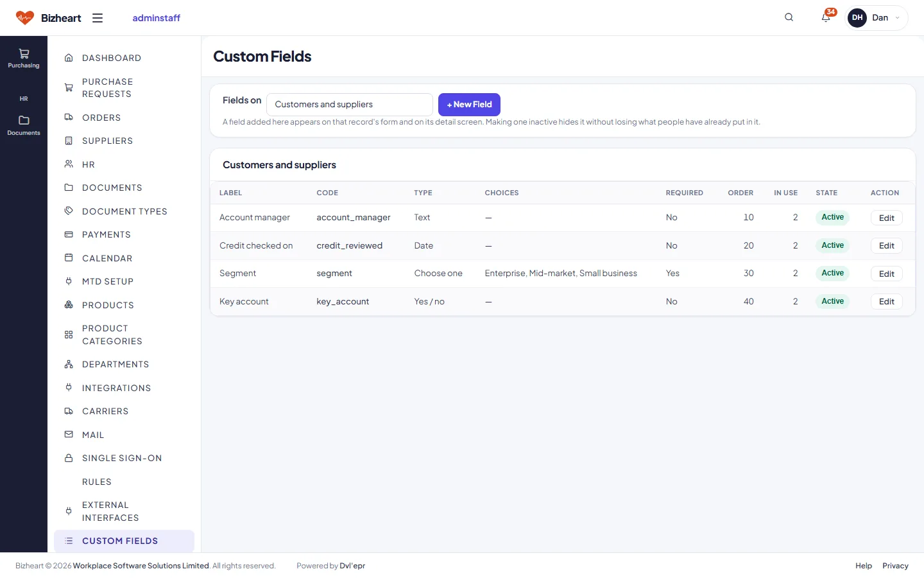Toggle the hamburger menu beside Bizheart
The width and height of the screenshot is (924, 578).
(x=98, y=18)
